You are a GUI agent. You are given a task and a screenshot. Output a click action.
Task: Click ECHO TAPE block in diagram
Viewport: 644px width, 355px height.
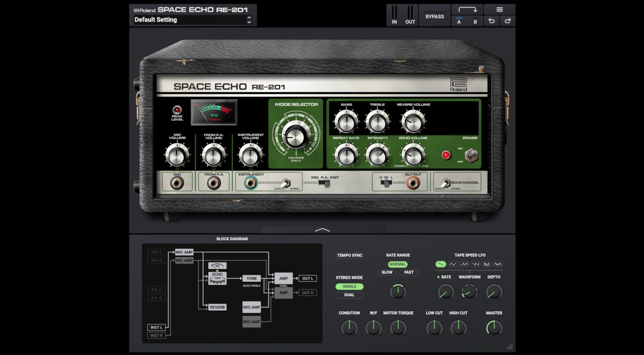pos(217,278)
